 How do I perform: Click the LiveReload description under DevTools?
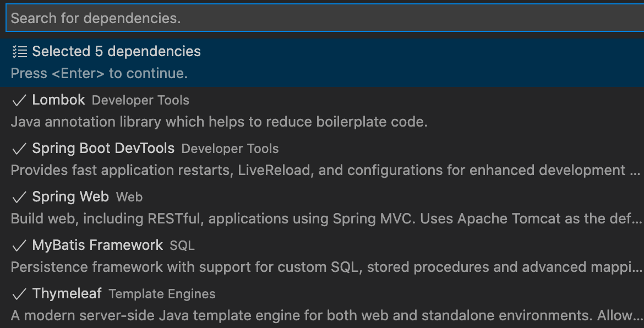click(x=325, y=170)
